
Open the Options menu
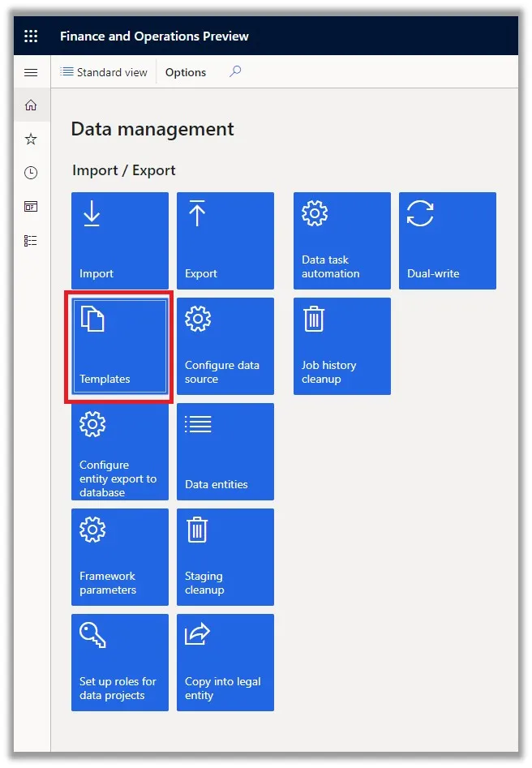click(x=186, y=72)
